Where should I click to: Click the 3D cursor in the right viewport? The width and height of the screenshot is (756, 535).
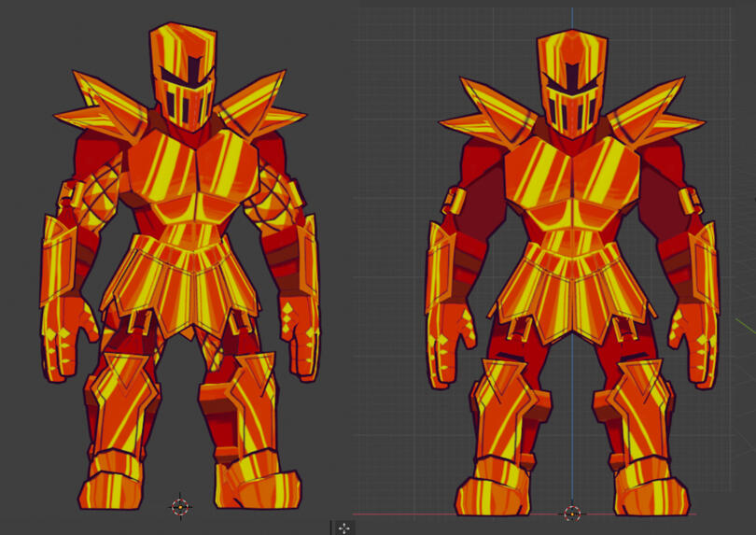click(x=572, y=514)
